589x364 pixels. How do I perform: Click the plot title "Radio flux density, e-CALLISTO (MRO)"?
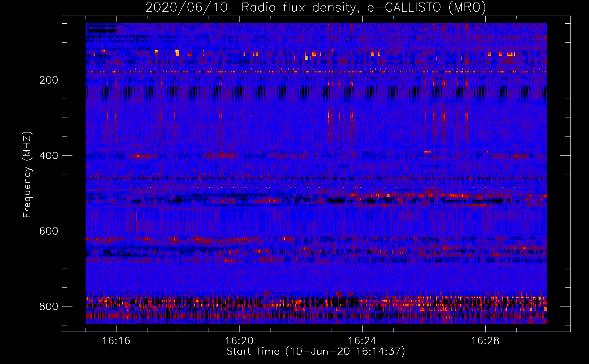click(364, 7)
